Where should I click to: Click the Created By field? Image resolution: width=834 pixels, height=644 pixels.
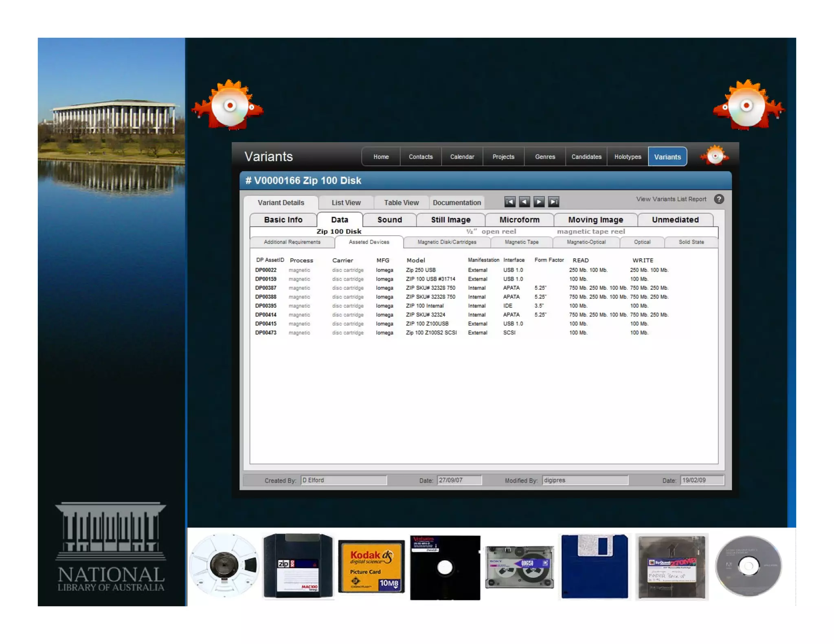(343, 480)
